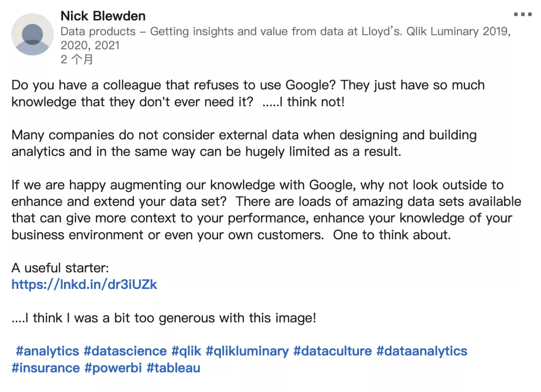Click Nick Blewden's profile avatar
Image resolution: width=541 pixels, height=392 pixels.
pyautogui.click(x=33, y=34)
